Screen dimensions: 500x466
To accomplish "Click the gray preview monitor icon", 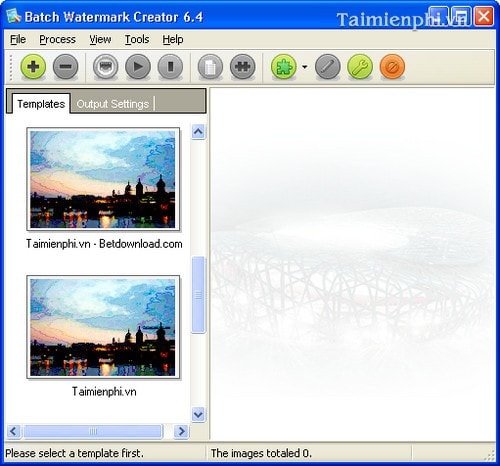I will [x=105, y=67].
